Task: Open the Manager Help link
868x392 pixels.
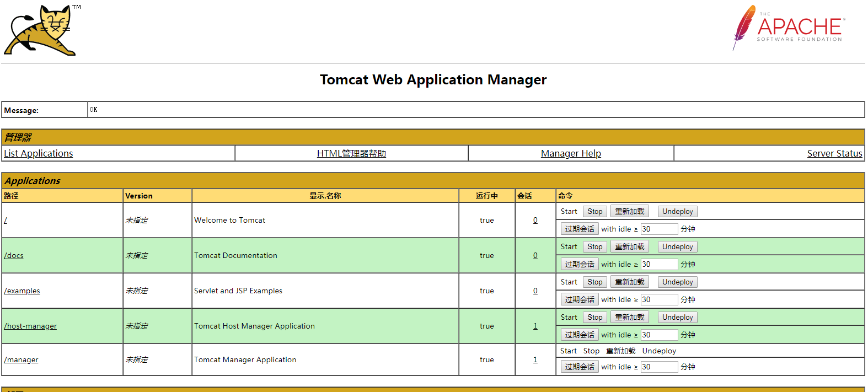Action: pyautogui.click(x=571, y=153)
